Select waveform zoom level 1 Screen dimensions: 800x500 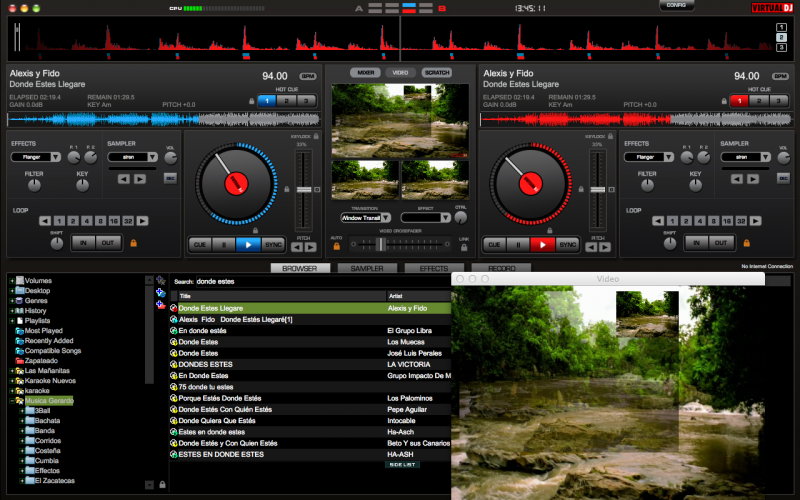pos(781,27)
